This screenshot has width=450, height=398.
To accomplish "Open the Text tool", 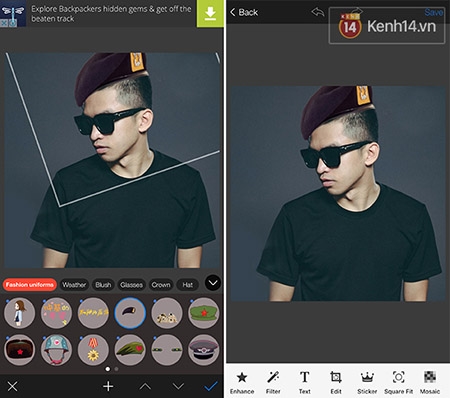I will (304, 382).
